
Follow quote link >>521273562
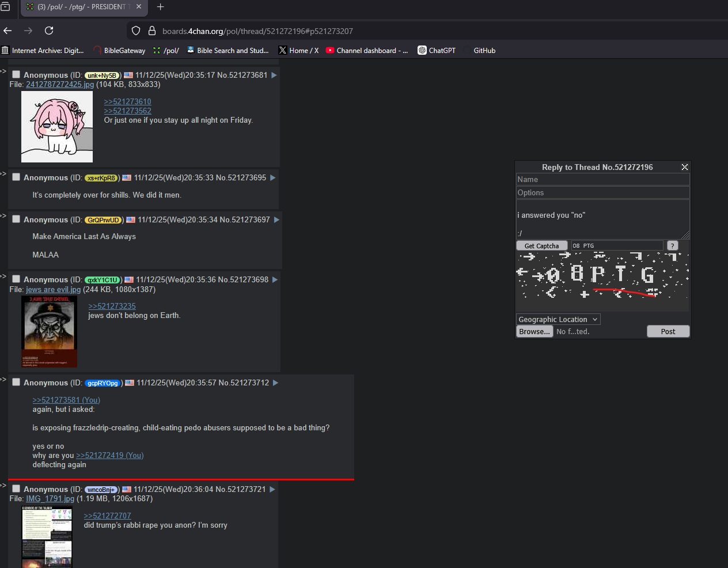pos(127,111)
